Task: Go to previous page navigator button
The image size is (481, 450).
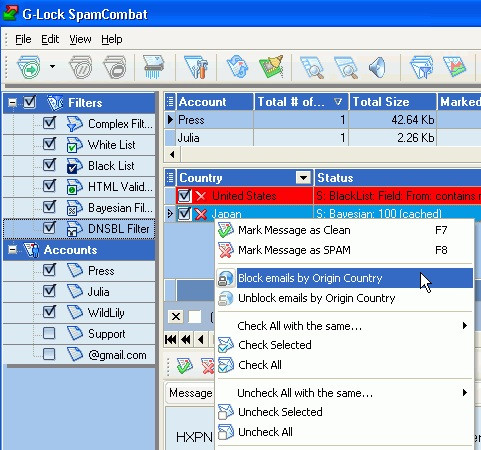Action: pyautogui.click(x=186, y=340)
